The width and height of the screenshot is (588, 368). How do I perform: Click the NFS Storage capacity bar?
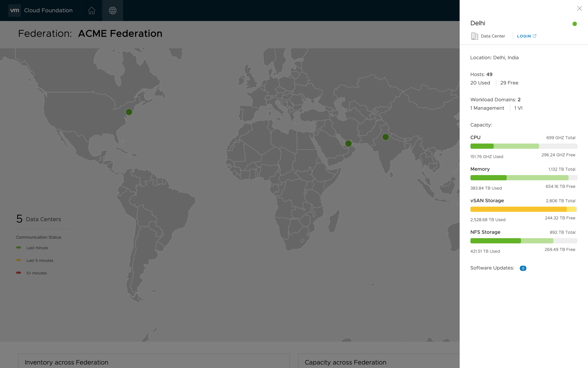coord(524,241)
